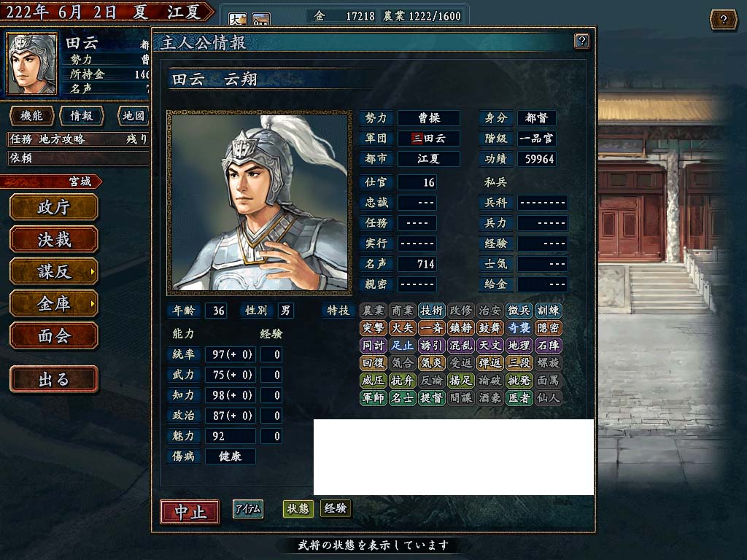Click the 軍師 skill icon
The image size is (747, 560).
[373, 398]
